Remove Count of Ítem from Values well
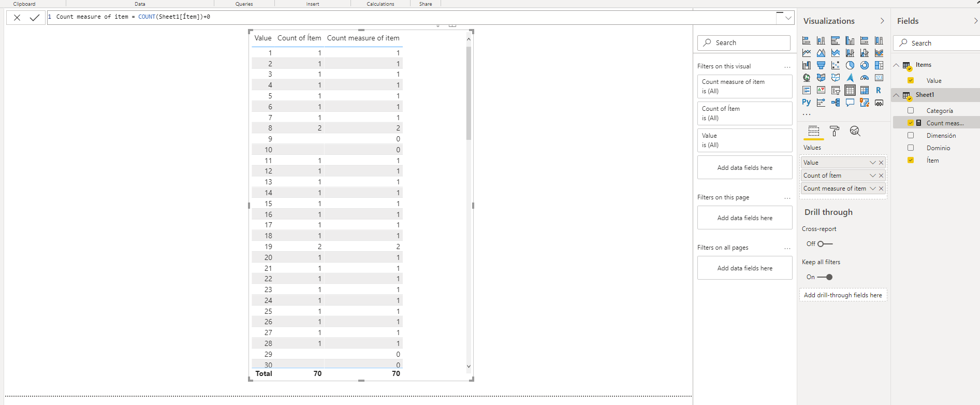Image resolution: width=980 pixels, height=405 pixels. pos(881,176)
